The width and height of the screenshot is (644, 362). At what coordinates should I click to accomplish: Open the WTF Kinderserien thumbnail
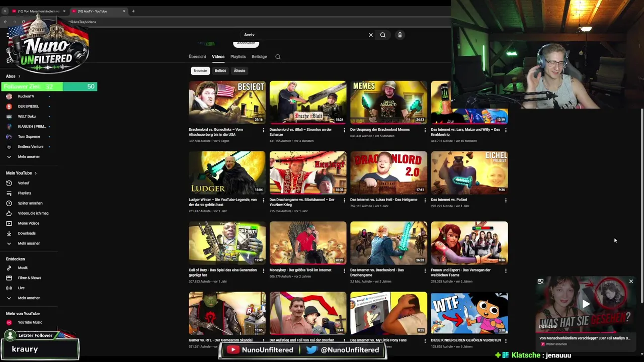pos(469,313)
